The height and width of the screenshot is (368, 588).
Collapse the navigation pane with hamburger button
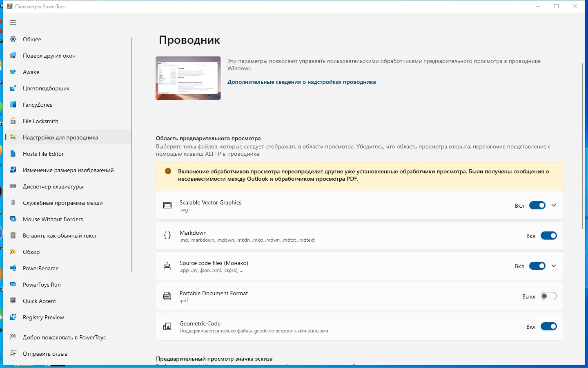click(13, 22)
